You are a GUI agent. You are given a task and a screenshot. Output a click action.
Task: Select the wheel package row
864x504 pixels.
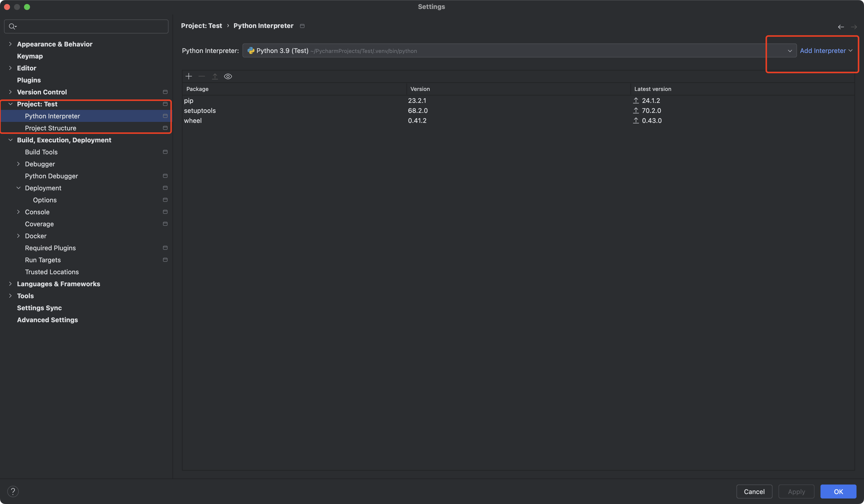click(193, 121)
